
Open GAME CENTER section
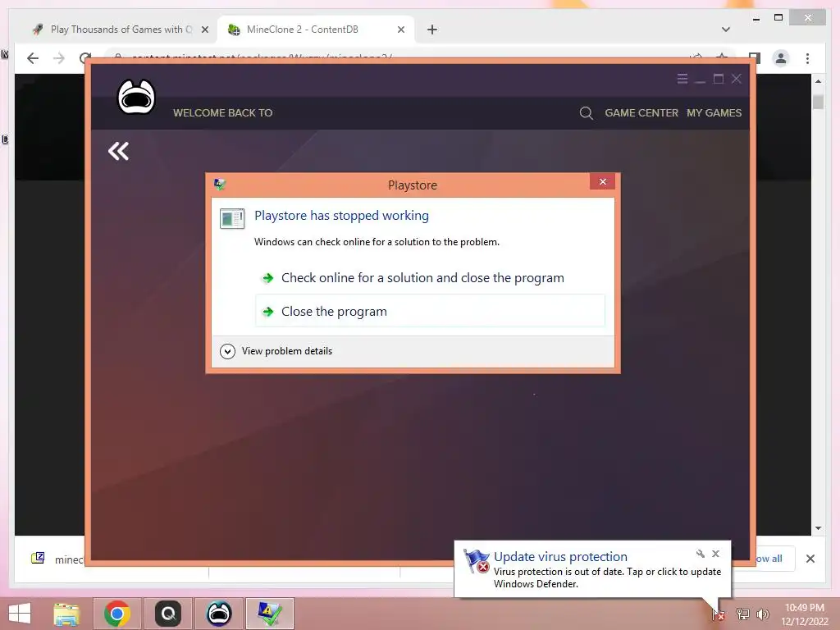coord(641,113)
